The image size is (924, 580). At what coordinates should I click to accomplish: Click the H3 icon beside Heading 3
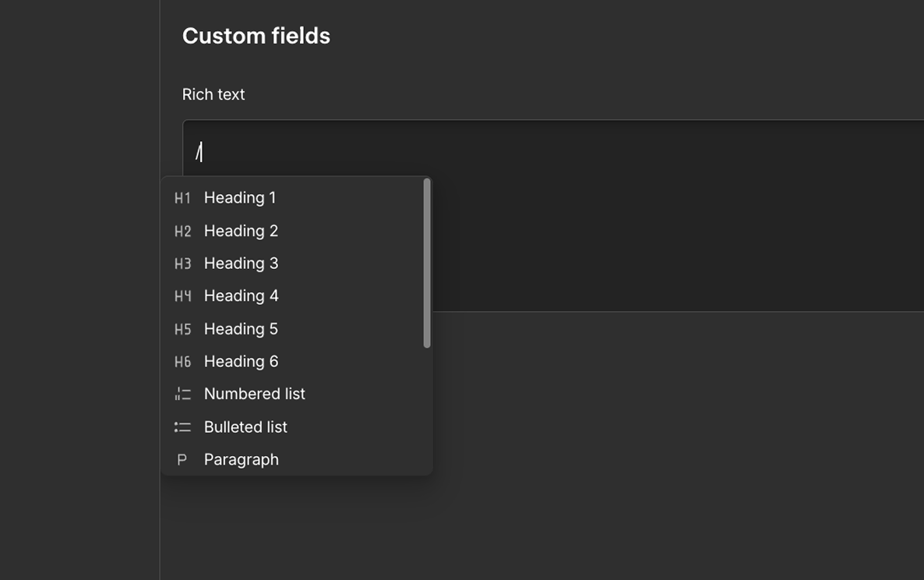[x=182, y=263]
